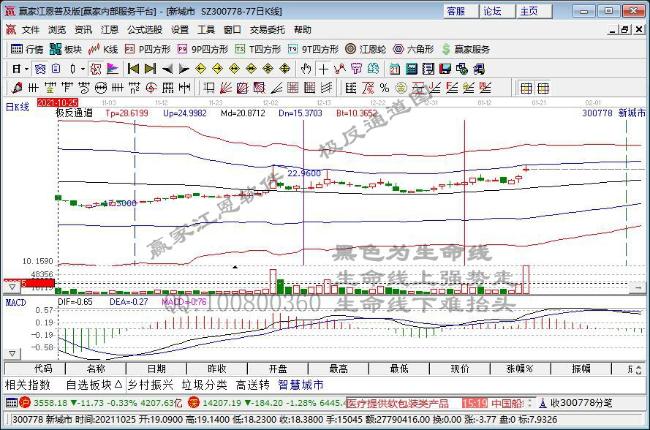
Task: Toggle the second yellow grid layout icon
Action: (543, 87)
